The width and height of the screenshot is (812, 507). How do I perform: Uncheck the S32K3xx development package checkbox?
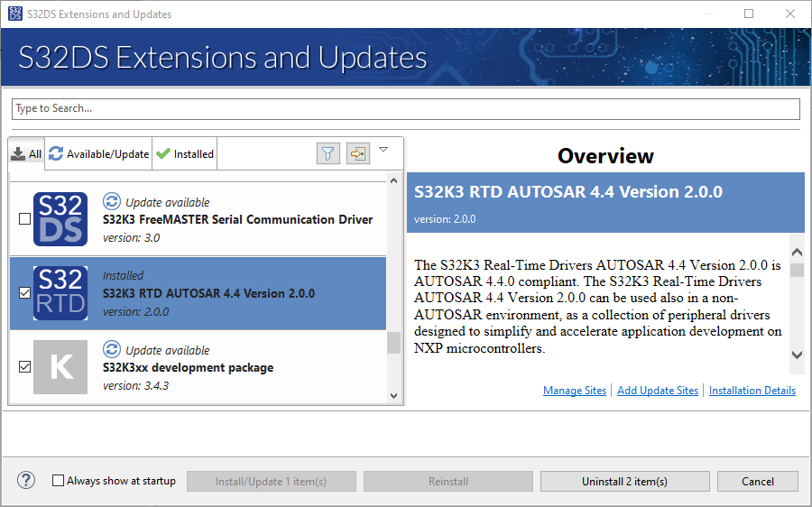click(x=24, y=367)
